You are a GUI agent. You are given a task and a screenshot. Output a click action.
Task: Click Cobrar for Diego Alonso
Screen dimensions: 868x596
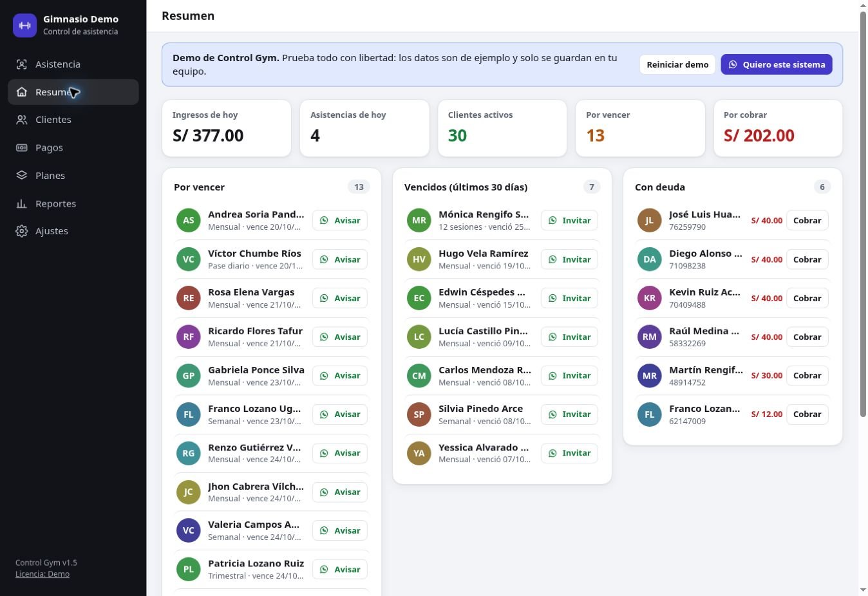click(807, 259)
